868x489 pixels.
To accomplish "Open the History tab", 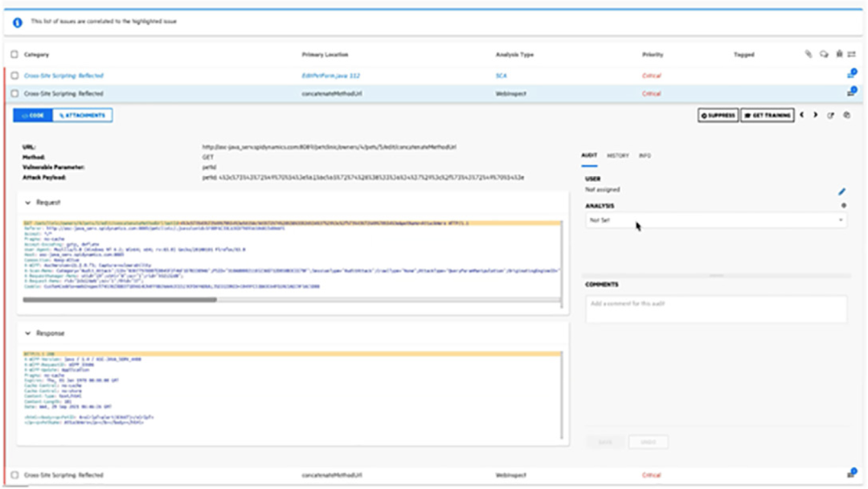I will tap(618, 155).
